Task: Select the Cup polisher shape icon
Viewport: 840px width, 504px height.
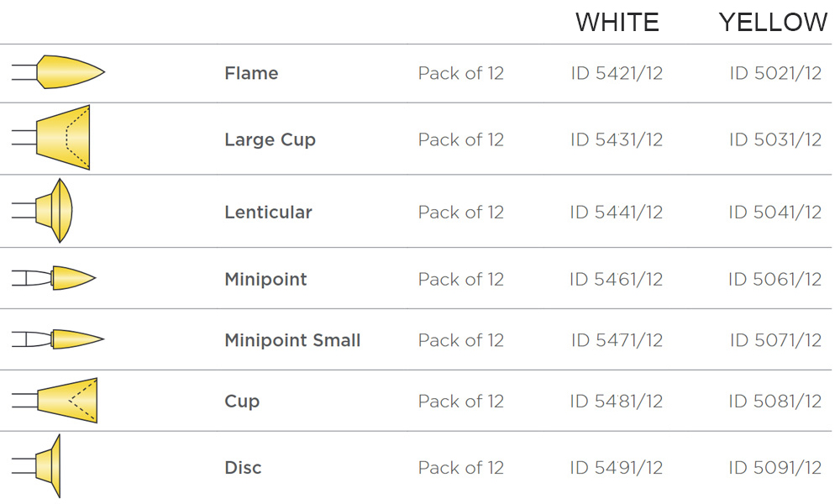Action: 55,401
